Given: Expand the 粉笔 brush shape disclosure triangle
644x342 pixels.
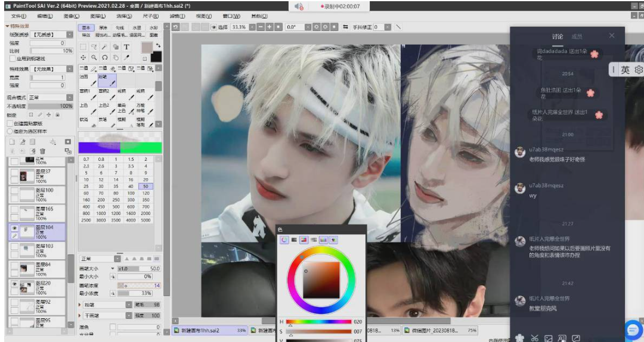Looking at the screenshot, I should [80, 304].
